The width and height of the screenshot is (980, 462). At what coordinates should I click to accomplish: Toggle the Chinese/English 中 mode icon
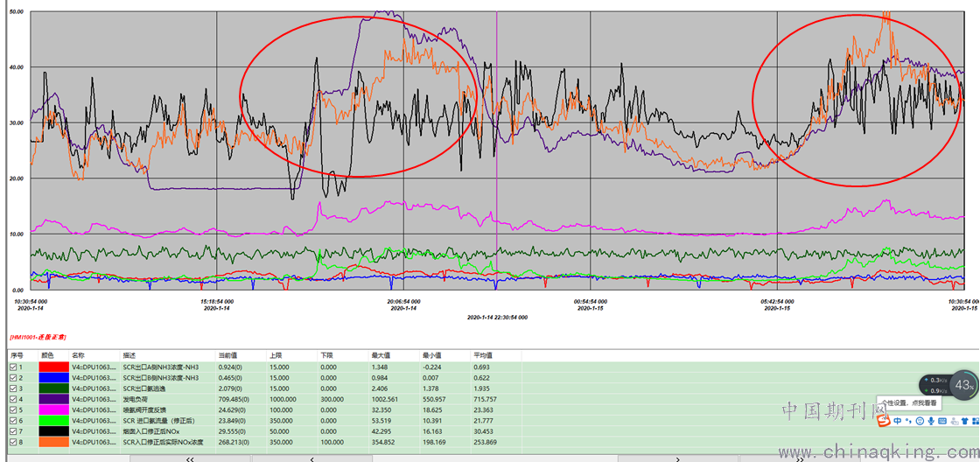[898, 421]
